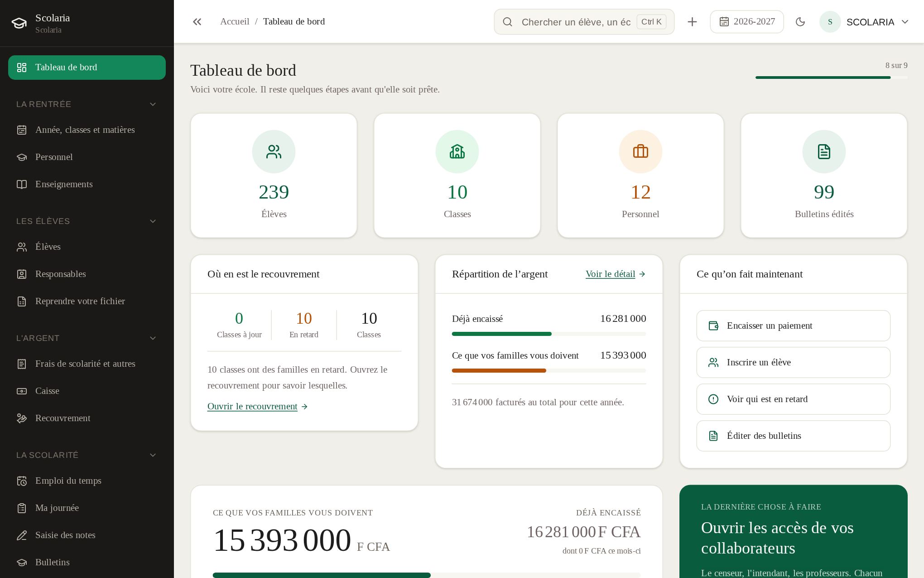This screenshot has height=578, width=924.
Task: Click wallet icon of Encaisser un paiement
Action: tap(713, 325)
